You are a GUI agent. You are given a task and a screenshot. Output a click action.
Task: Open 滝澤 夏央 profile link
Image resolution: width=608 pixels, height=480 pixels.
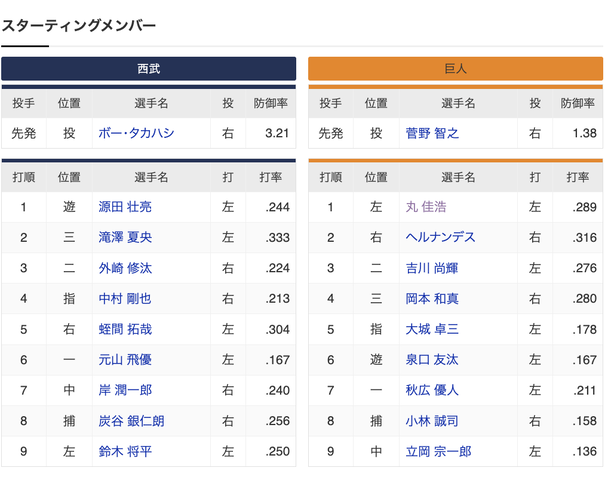pos(125,237)
